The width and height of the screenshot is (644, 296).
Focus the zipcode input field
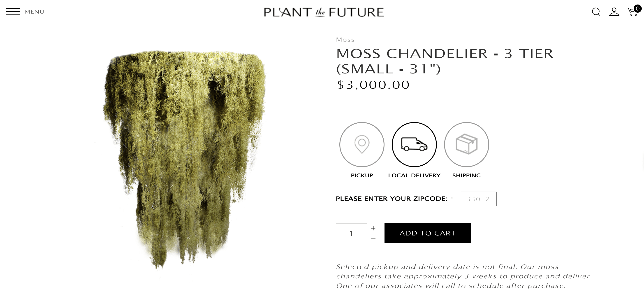pyautogui.click(x=479, y=199)
